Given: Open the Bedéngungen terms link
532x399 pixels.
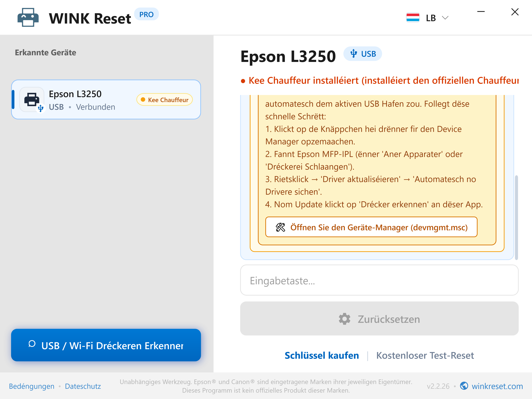Looking at the screenshot, I should pyautogui.click(x=31, y=386).
